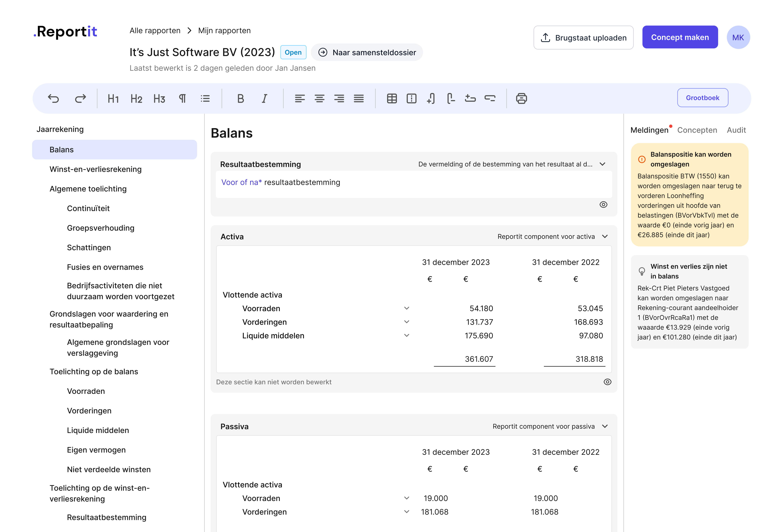The image size is (784, 532).
Task: Click the column layout icon
Action: 412,98
